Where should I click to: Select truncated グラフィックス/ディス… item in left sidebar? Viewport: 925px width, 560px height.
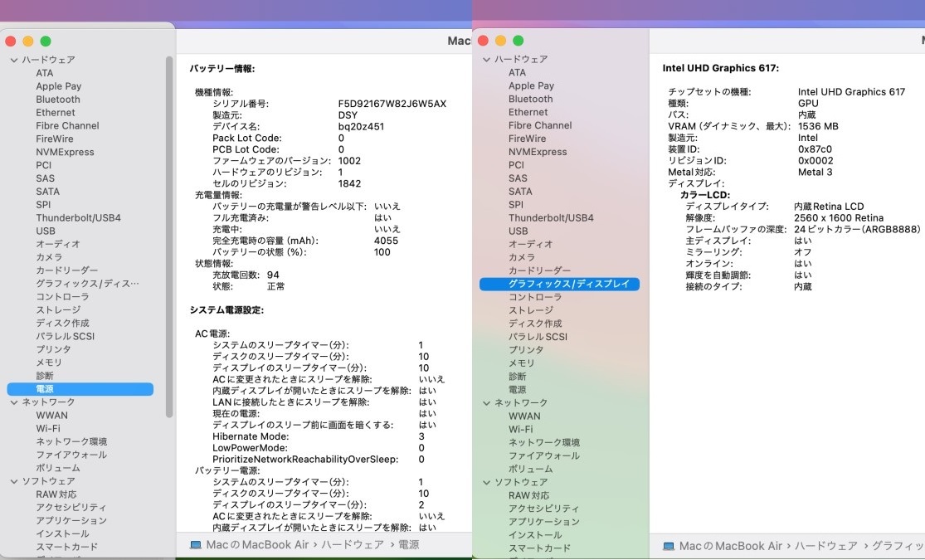click(x=87, y=284)
